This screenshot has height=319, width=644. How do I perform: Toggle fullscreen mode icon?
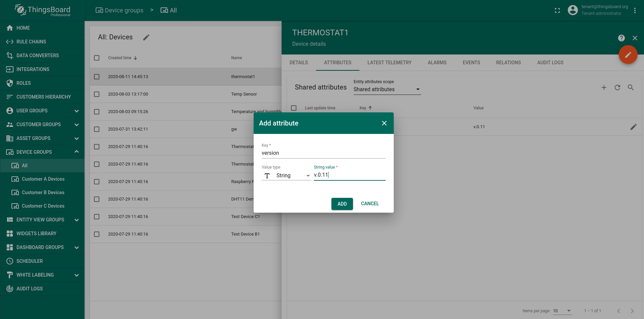(x=557, y=10)
